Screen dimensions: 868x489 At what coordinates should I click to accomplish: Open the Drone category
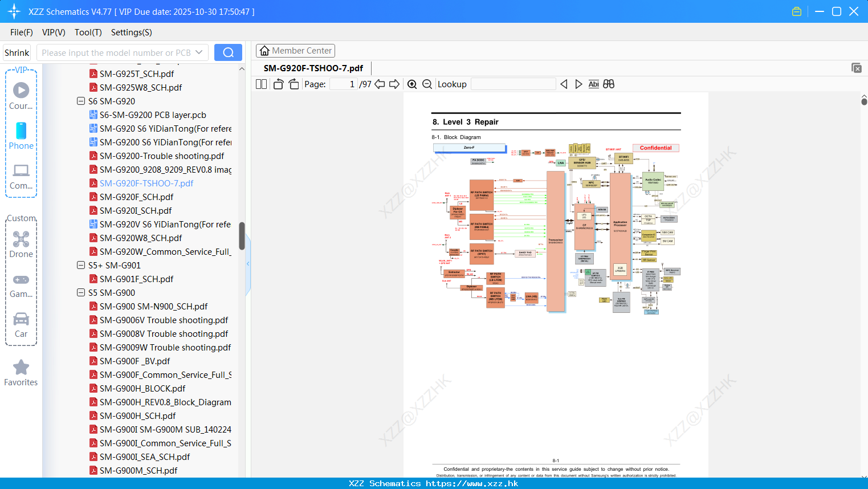pos(21,244)
